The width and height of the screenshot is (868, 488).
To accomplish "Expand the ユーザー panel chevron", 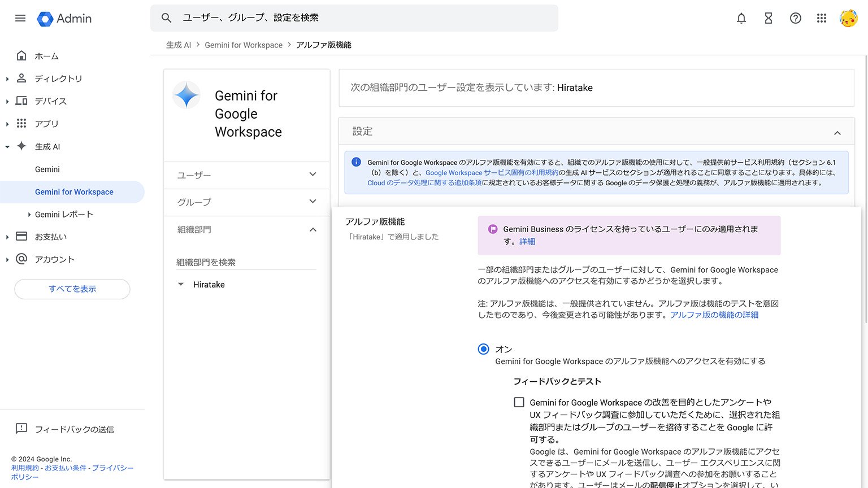I will tap(313, 175).
